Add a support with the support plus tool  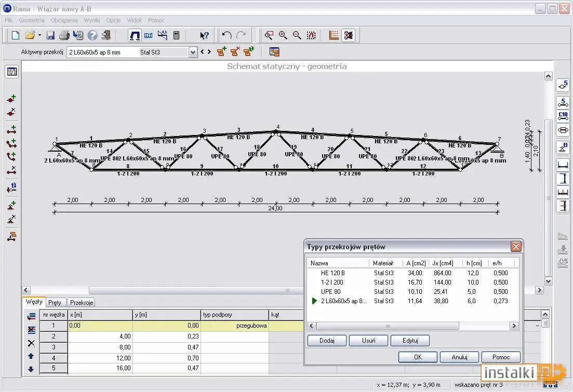click(12, 206)
